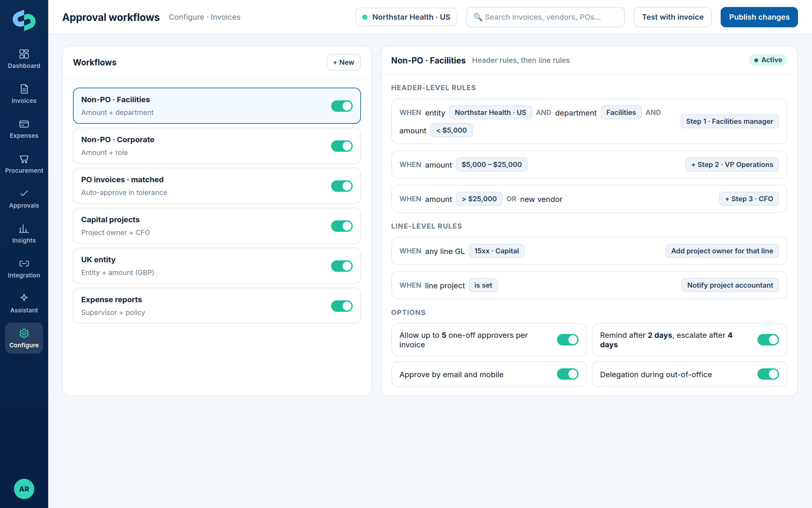
Task: Click the AR user avatar
Action: point(24,489)
